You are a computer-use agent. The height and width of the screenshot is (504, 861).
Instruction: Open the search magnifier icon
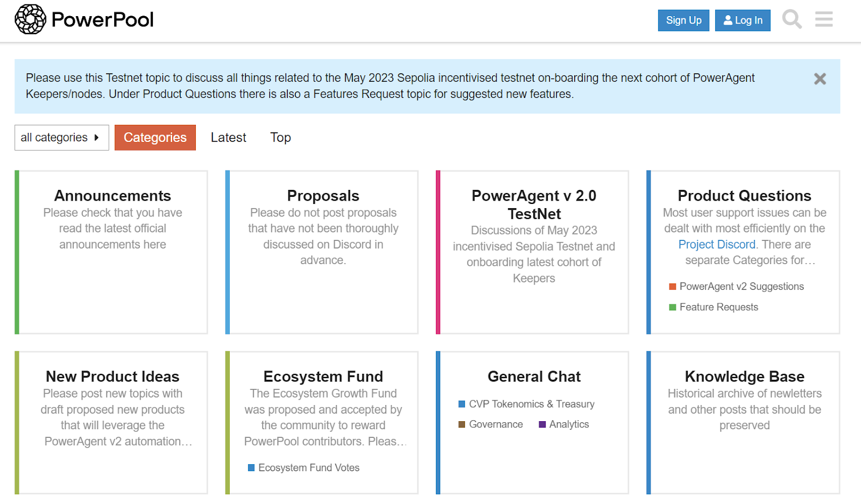792,20
